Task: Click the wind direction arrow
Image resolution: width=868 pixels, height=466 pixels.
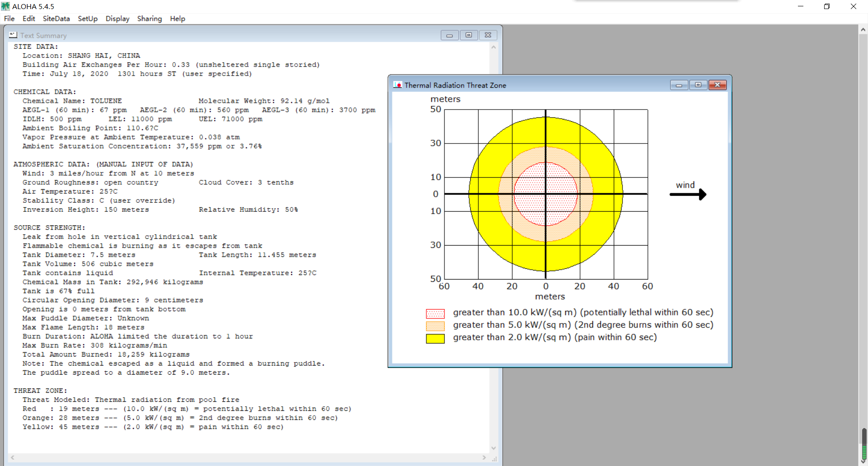Action: [x=688, y=194]
